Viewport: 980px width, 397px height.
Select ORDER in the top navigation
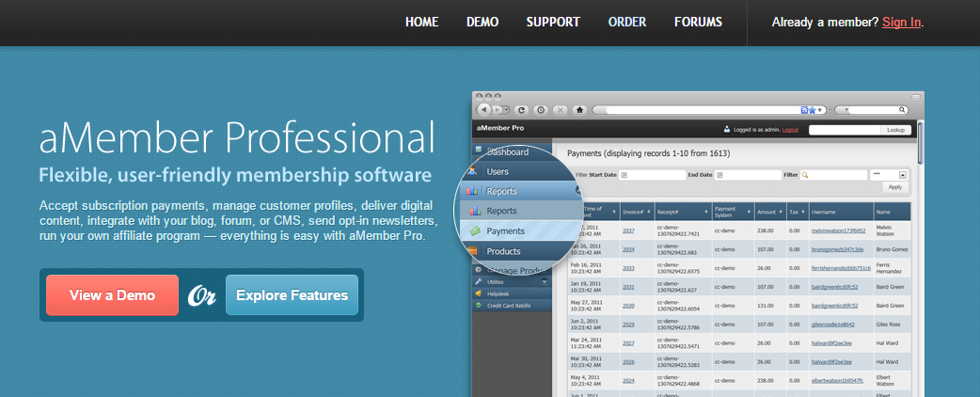pos(627,22)
